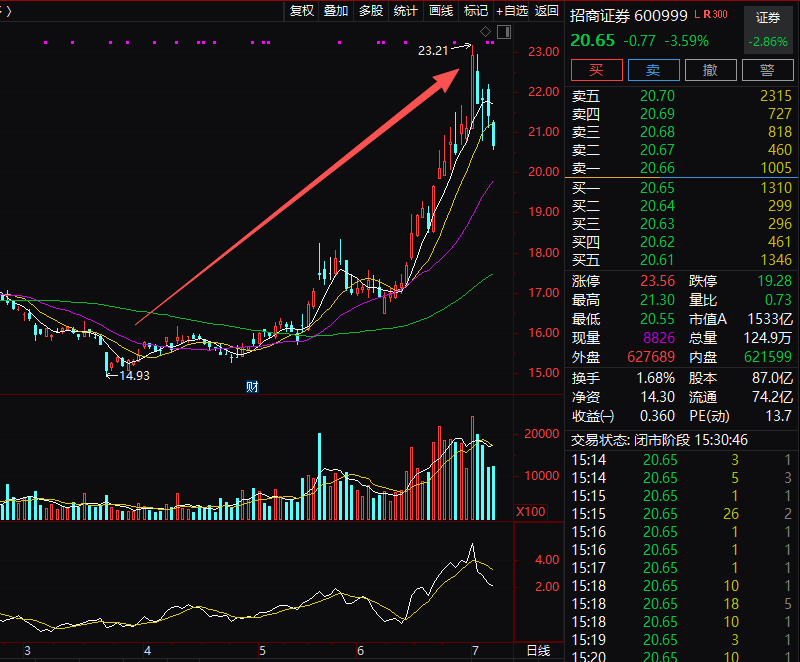Activate the 画线 drawing tool

(x=441, y=11)
